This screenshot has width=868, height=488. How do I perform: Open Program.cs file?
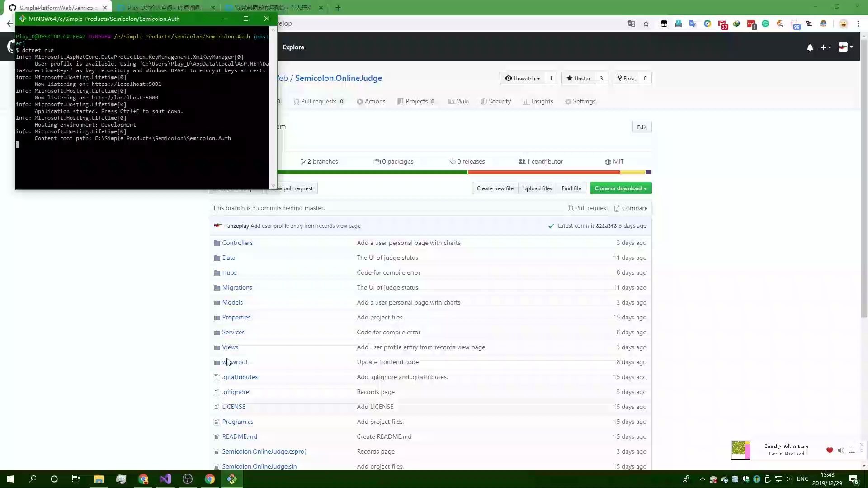(238, 422)
